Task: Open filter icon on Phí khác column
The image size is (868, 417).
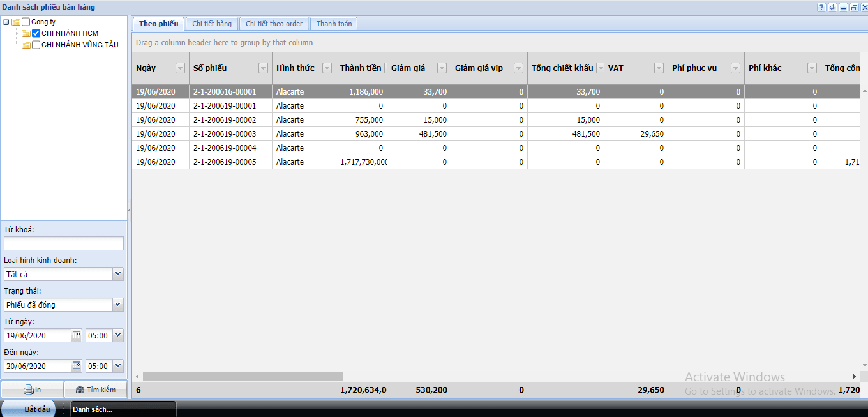Action: click(812, 68)
